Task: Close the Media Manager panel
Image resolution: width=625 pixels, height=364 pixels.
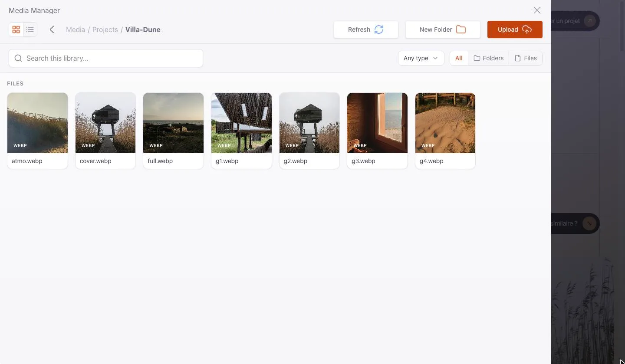Action: point(537,10)
